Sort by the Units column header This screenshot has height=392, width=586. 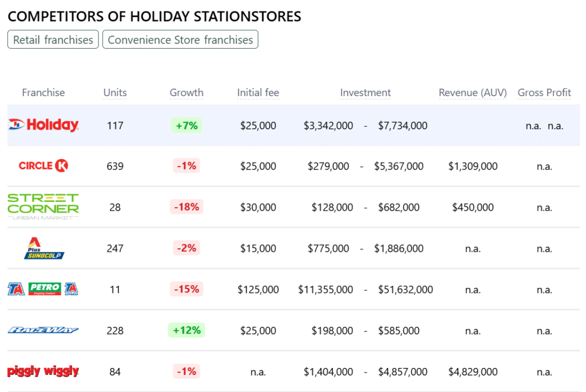tap(115, 92)
